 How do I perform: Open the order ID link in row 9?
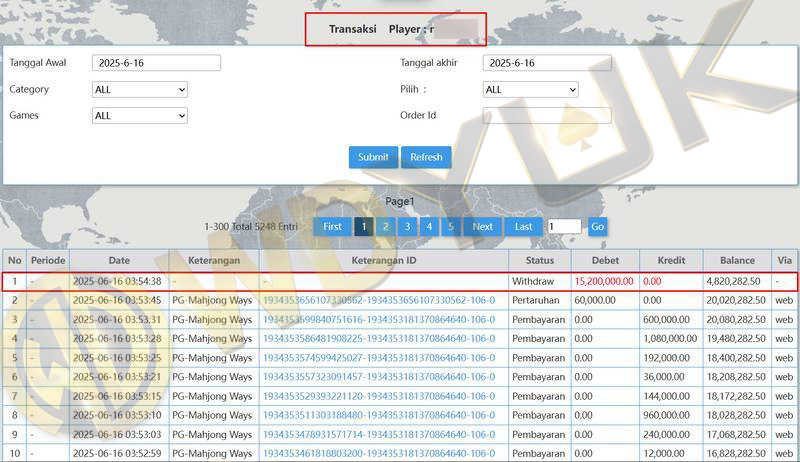pos(379,434)
